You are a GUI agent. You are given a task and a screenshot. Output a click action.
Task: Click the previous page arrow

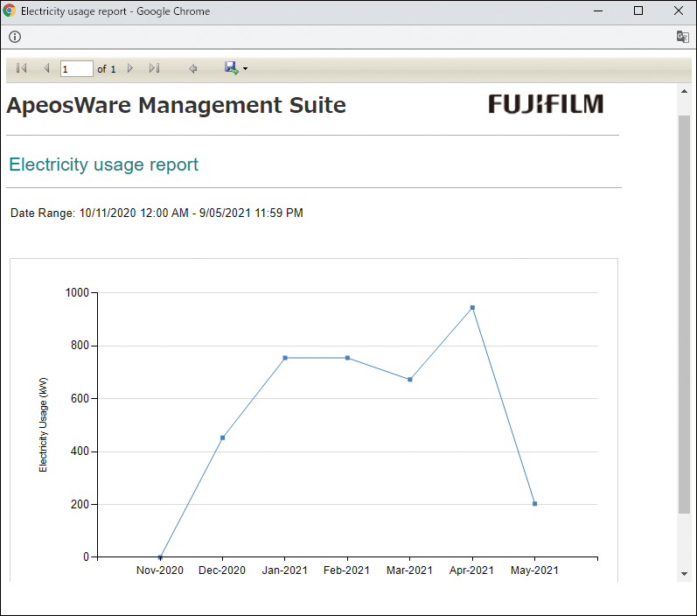(x=46, y=68)
